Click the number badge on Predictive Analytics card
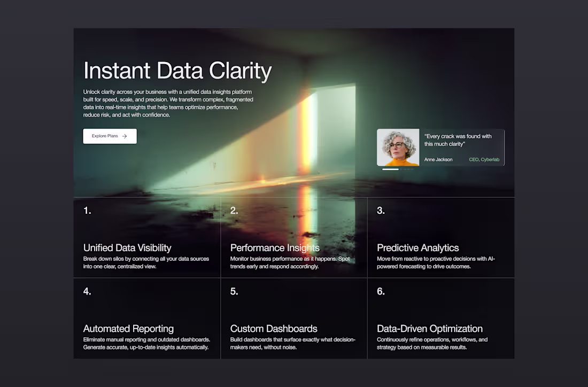This screenshot has height=387, width=588. click(381, 210)
